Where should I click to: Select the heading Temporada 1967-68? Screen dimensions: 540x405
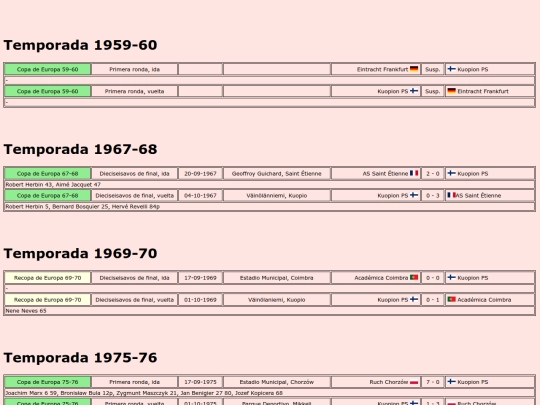pos(80,149)
